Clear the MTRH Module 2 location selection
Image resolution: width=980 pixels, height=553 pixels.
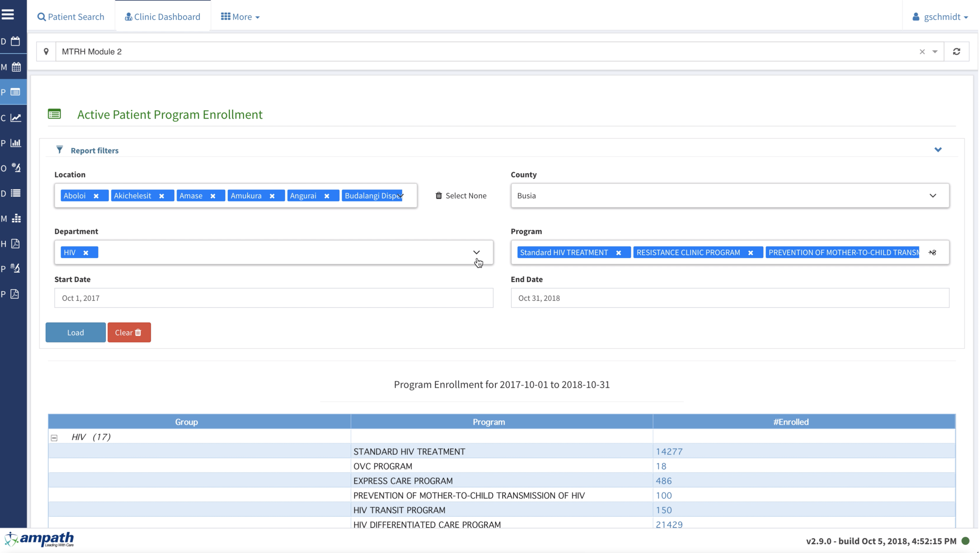click(922, 52)
